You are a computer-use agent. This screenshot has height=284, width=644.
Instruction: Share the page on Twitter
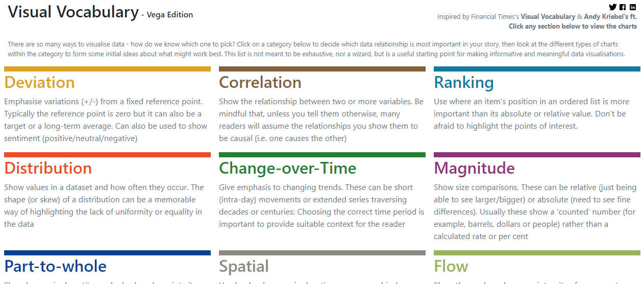tap(613, 7)
